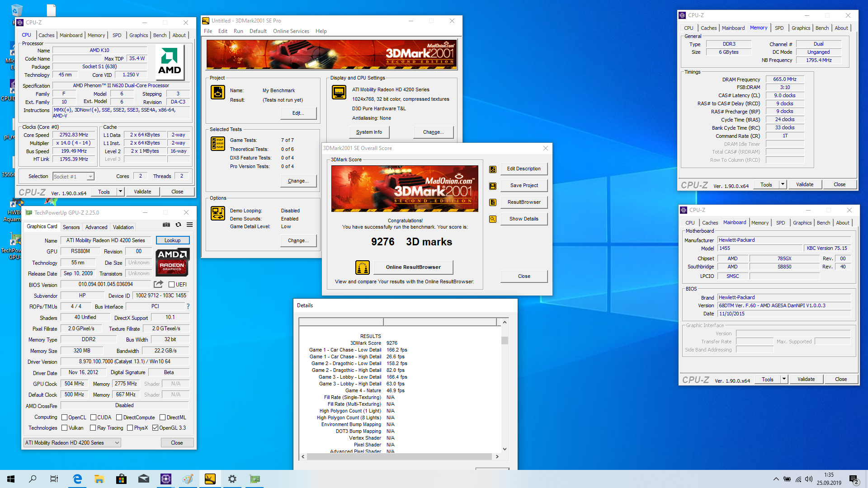Screen dimensions: 868x488
Task: Click the Display and CPU Settings monitor icon
Action: (339, 92)
